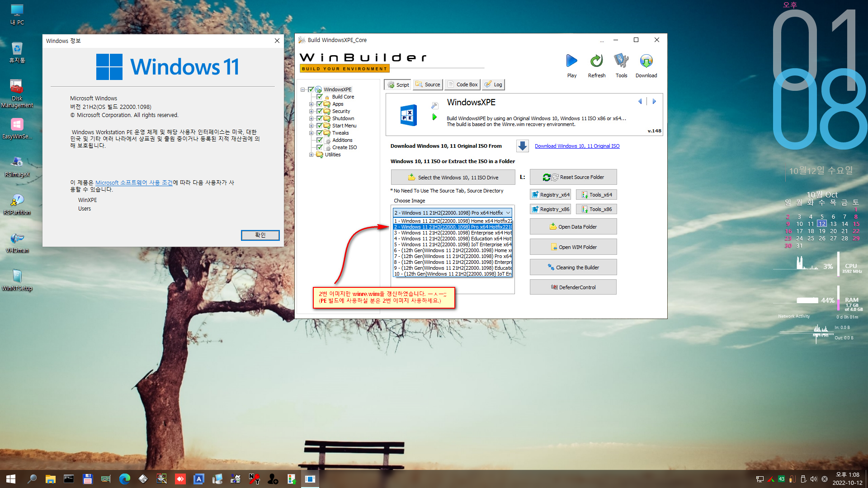Click the Windows Start button
Screen dimensions: 868x488
tap(11, 479)
